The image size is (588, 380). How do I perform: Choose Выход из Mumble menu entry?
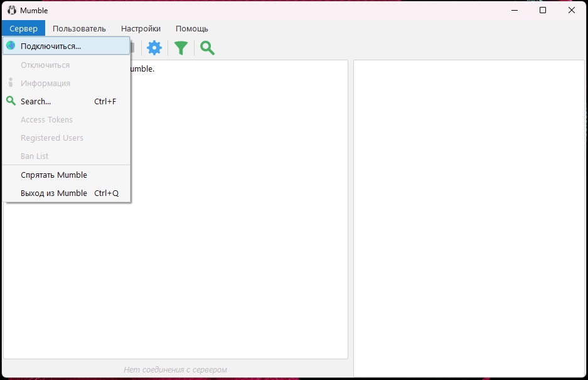coord(67,193)
